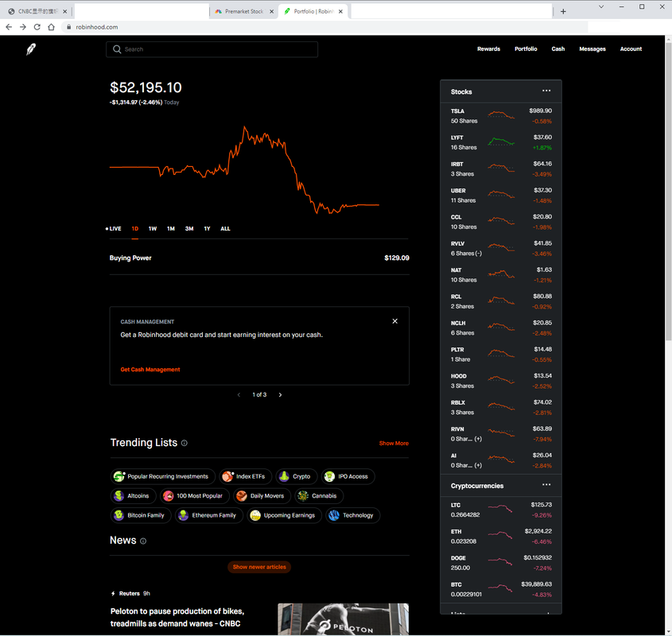Expand the Buying Power row
The image size is (672, 636).
[259, 258]
